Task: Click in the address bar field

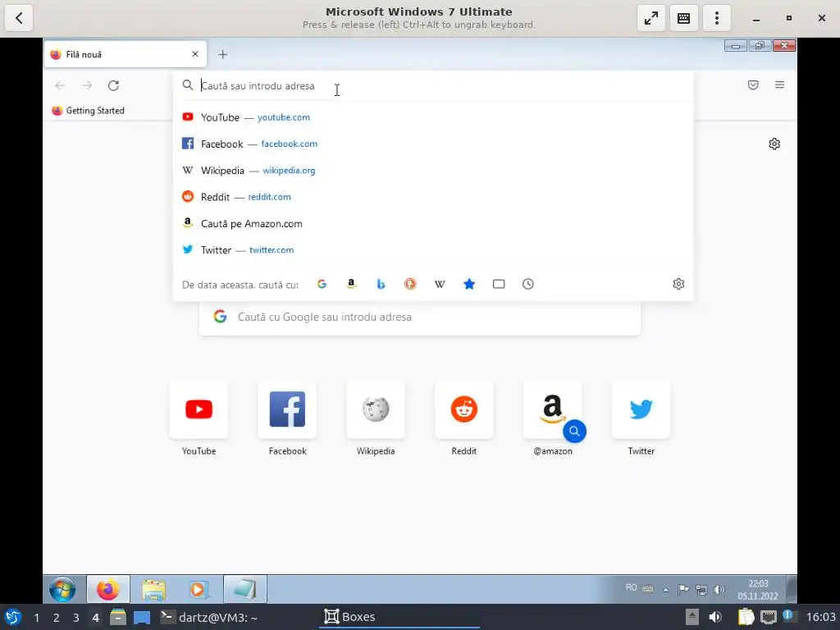Action: (x=433, y=85)
